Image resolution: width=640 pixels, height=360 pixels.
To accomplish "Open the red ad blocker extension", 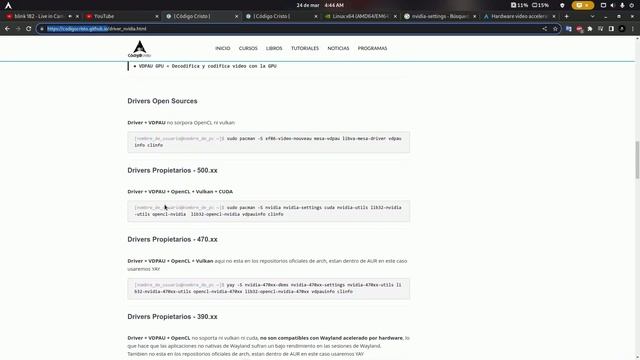I will point(579,29).
